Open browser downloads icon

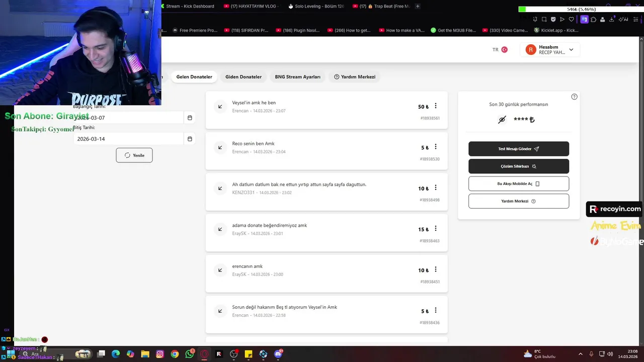(x=611, y=19)
